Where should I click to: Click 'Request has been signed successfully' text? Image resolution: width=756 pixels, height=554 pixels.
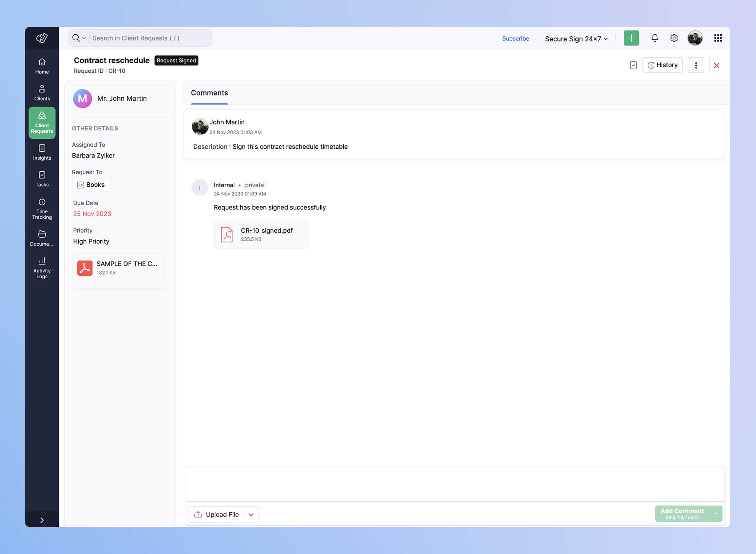pyautogui.click(x=270, y=207)
